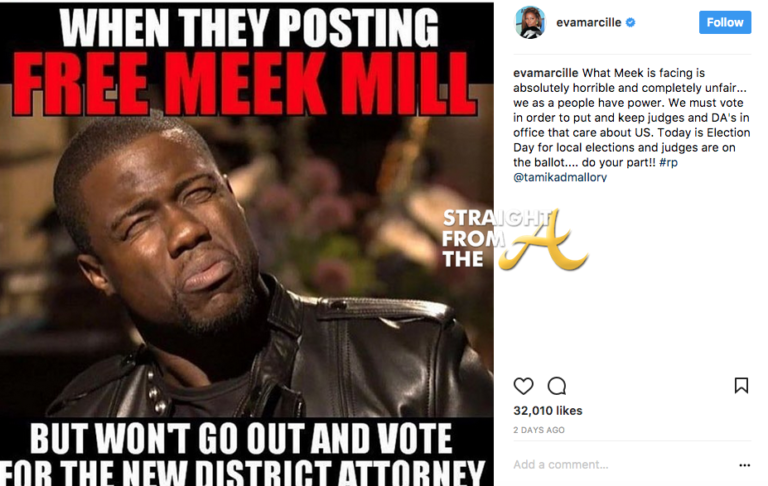
Task: Open evamarcille's profile picture avatar
Action: pyautogui.click(x=530, y=23)
